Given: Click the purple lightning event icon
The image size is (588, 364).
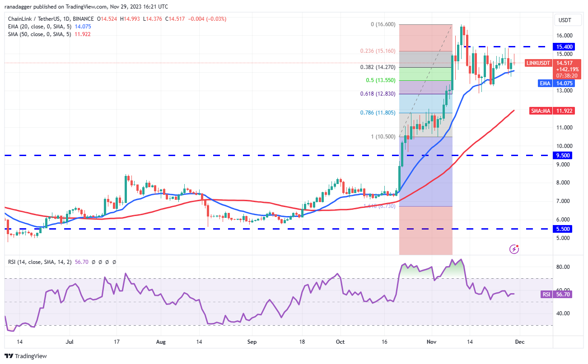Looking at the screenshot, I should click(x=513, y=249).
